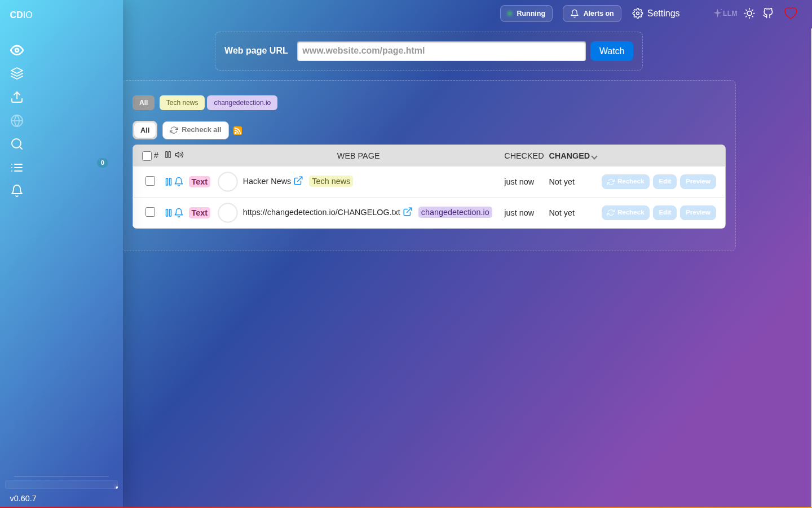Open the notifications bell sidebar icon
This screenshot has height=508, width=812.
17,191
